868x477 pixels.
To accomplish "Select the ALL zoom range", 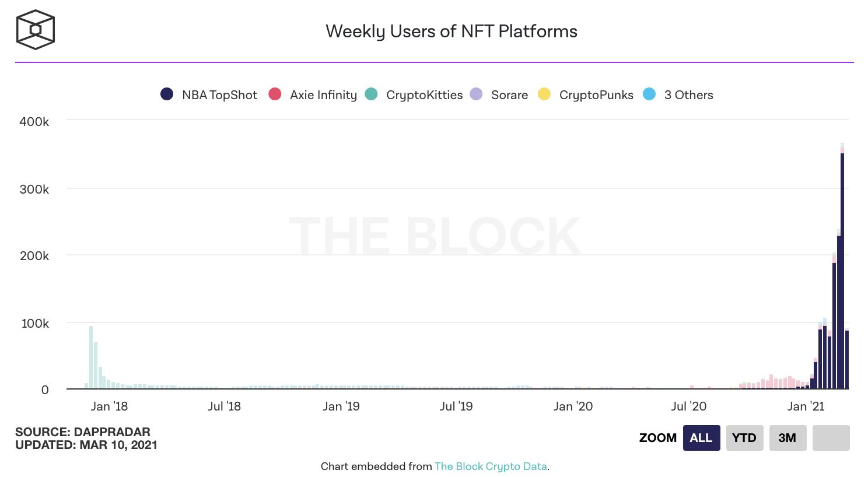I will [x=701, y=438].
